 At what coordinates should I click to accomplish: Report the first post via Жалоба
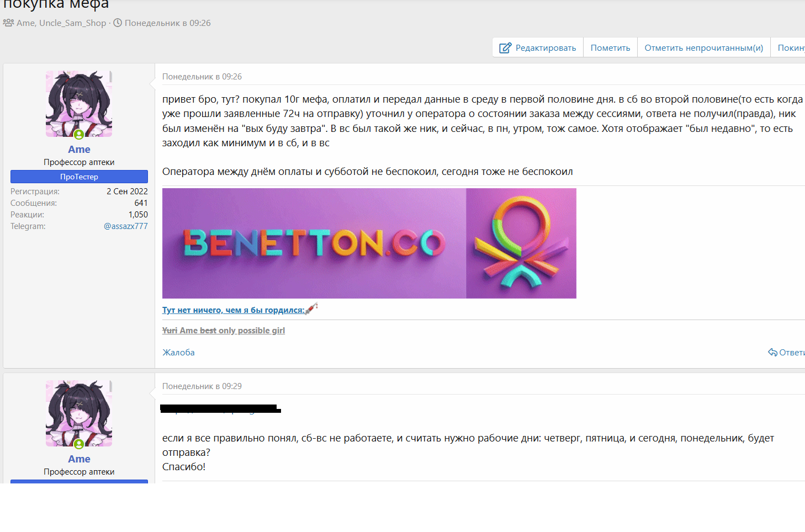[178, 353]
